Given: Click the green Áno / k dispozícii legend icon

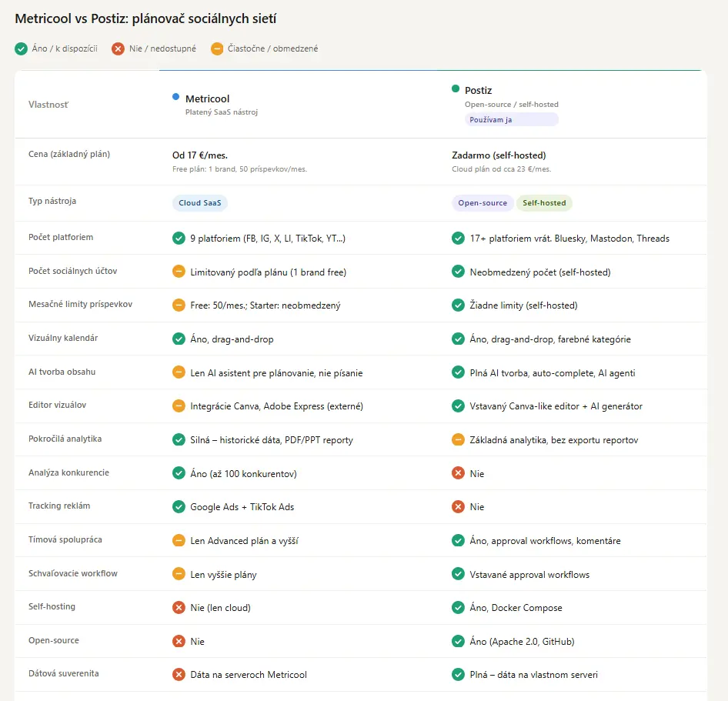Looking at the screenshot, I should click(x=21, y=49).
